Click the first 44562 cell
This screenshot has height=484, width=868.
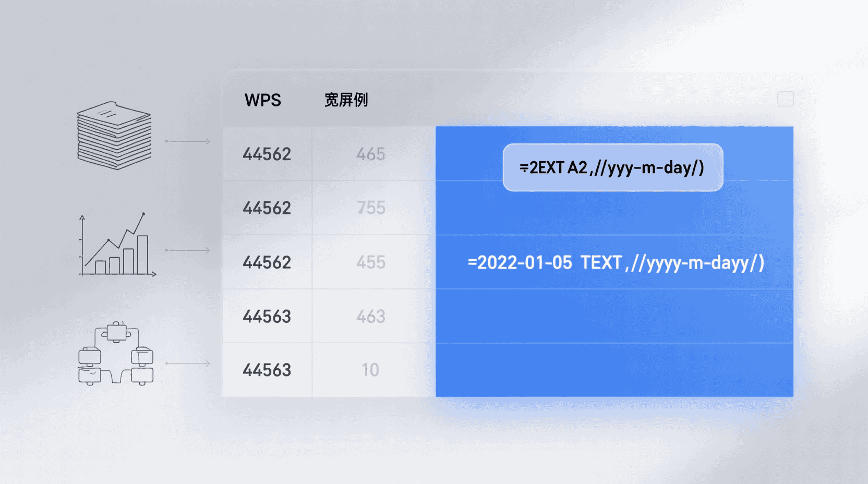click(x=267, y=154)
